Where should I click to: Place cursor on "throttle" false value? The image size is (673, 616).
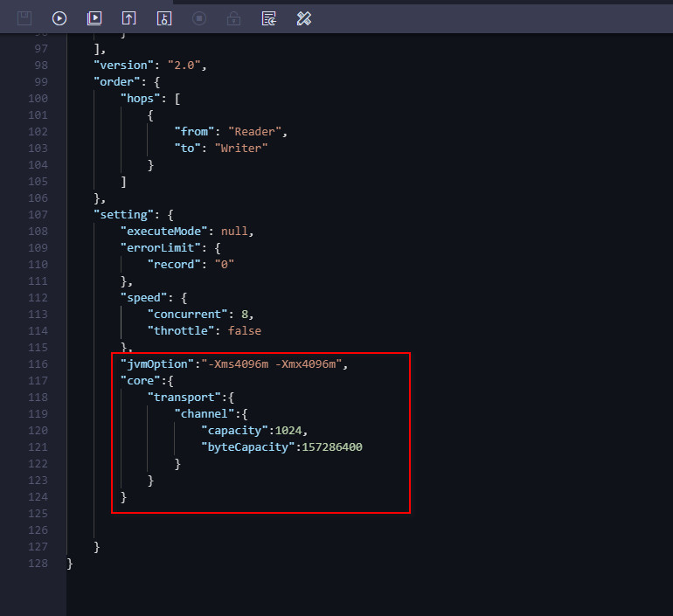click(244, 330)
